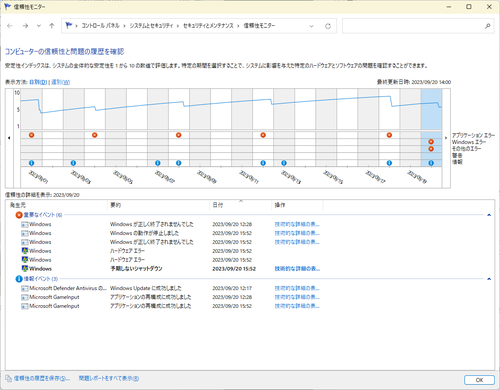The image size is (500, 390).
Task: Click the 予期しないシャットダウン row shield icon
Action: (25, 268)
